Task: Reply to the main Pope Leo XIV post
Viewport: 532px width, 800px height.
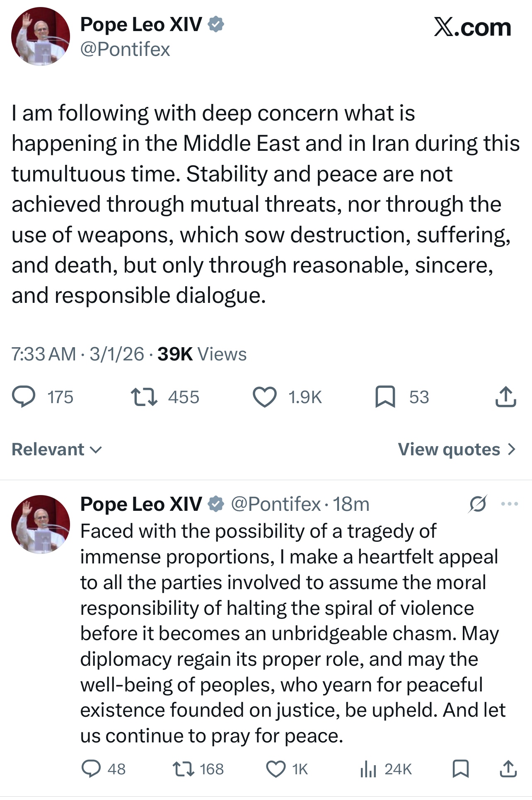Action: point(24,396)
